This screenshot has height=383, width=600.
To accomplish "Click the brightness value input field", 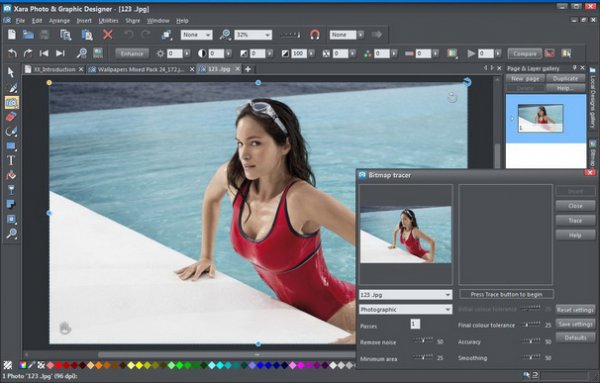I will (175, 54).
